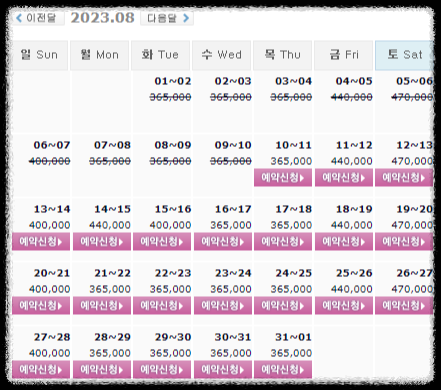Select the Mon column header

[x=100, y=55]
